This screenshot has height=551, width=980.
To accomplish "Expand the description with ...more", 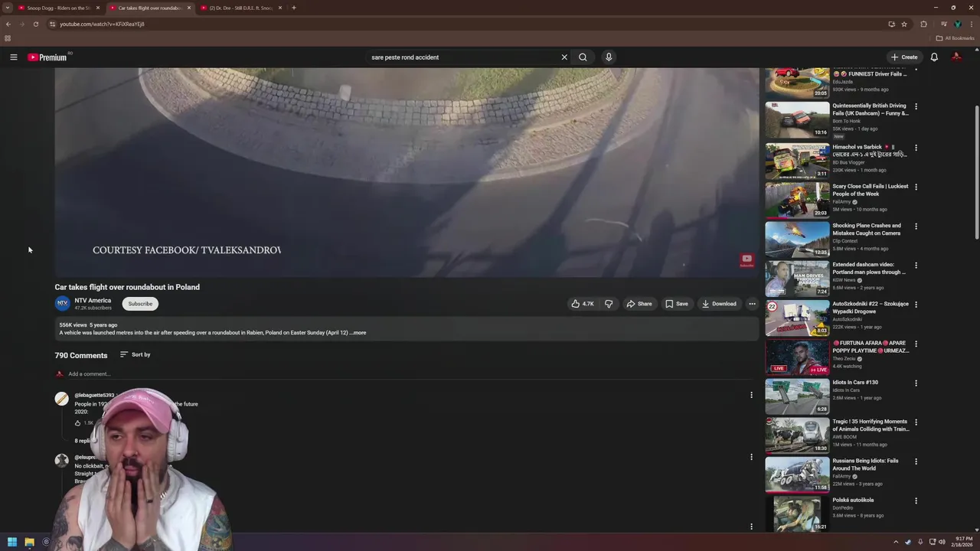I will 358,333.
